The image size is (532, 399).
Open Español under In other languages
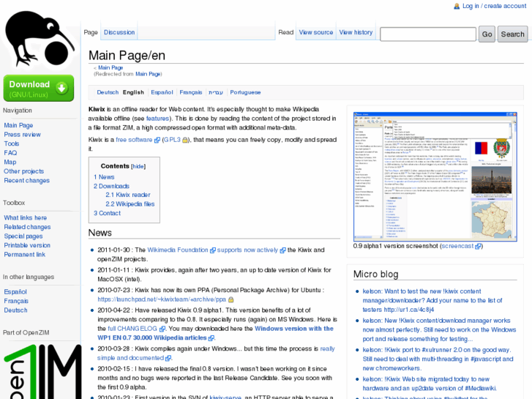click(15, 291)
